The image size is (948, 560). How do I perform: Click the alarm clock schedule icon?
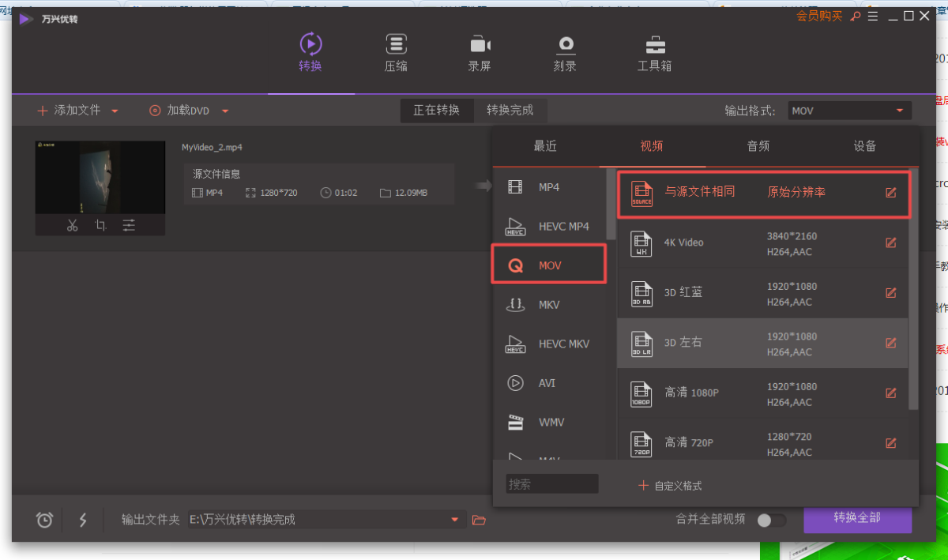point(45,520)
